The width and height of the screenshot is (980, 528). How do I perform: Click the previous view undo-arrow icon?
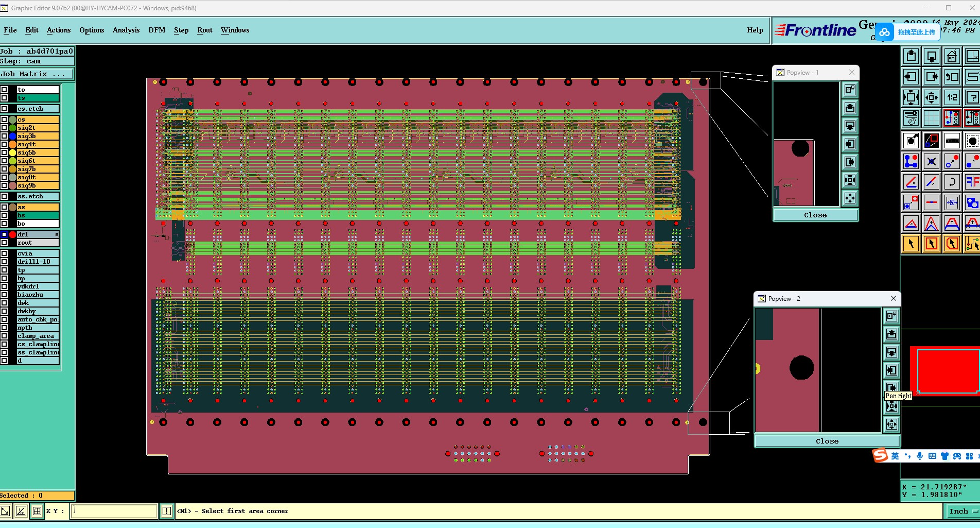952,77
